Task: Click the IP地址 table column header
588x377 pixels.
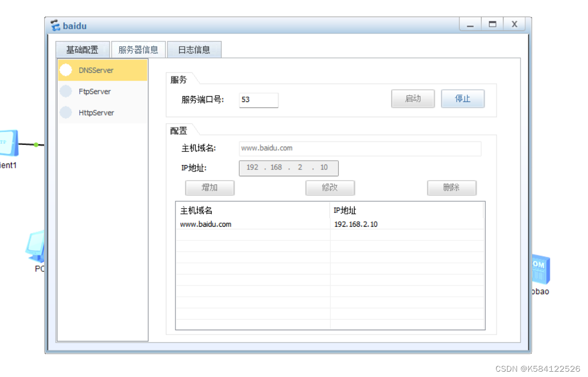Action: [407, 210]
